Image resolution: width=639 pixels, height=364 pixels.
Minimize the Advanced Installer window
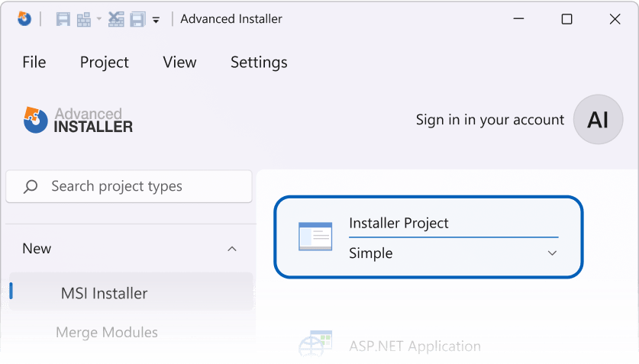click(x=518, y=19)
